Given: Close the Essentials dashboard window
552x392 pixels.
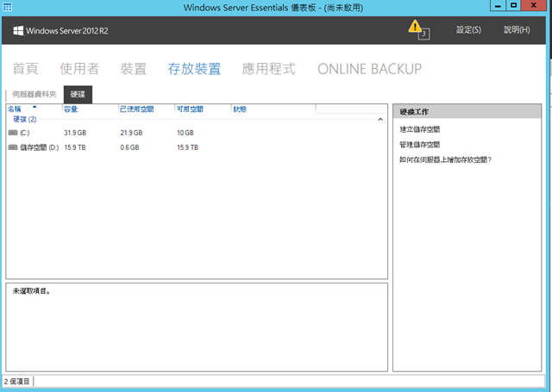Looking at the screenshot, I should [534, 5].
